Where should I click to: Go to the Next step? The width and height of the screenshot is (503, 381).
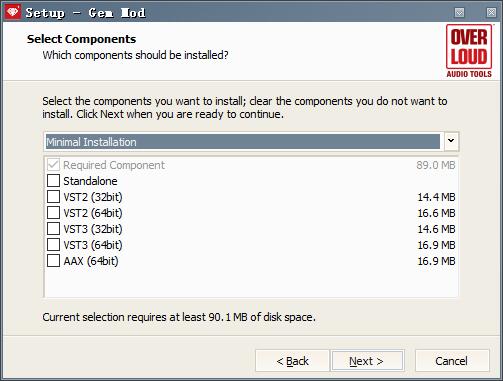point(367,361)
